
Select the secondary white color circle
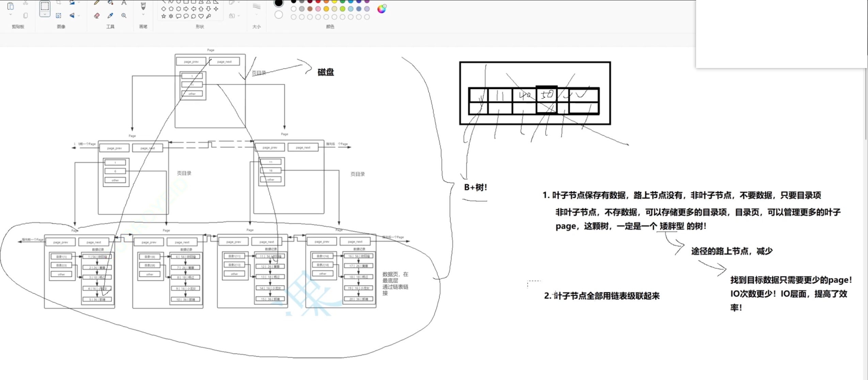(x=279, y=15)
